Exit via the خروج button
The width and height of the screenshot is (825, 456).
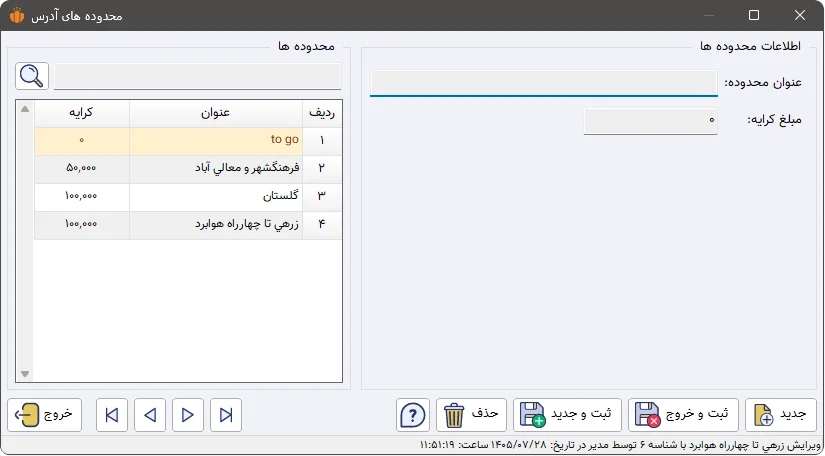tap(45, 415)
